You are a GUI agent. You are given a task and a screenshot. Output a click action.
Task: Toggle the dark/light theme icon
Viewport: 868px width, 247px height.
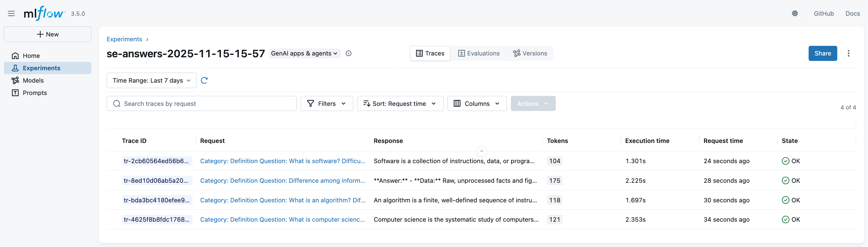[x=794, y=14]
